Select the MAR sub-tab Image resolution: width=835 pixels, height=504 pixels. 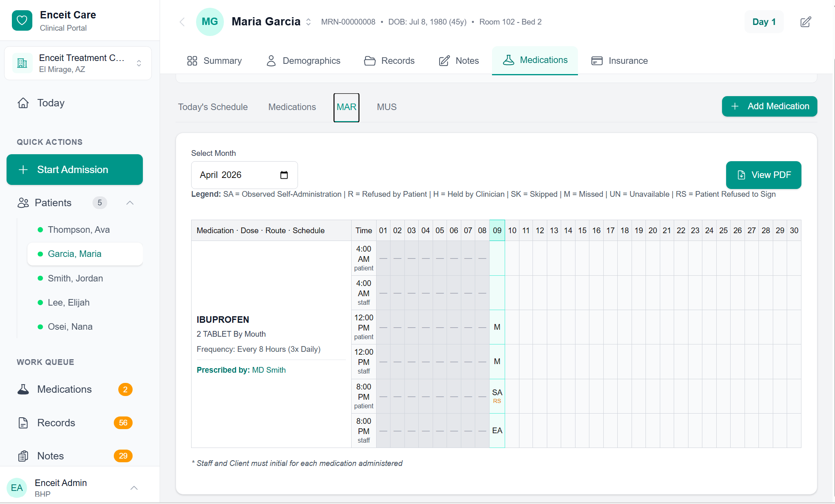pos(346,107)
